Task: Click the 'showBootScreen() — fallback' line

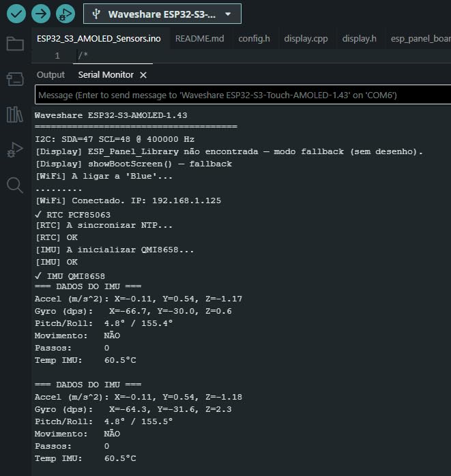Action: coord(134,164)
